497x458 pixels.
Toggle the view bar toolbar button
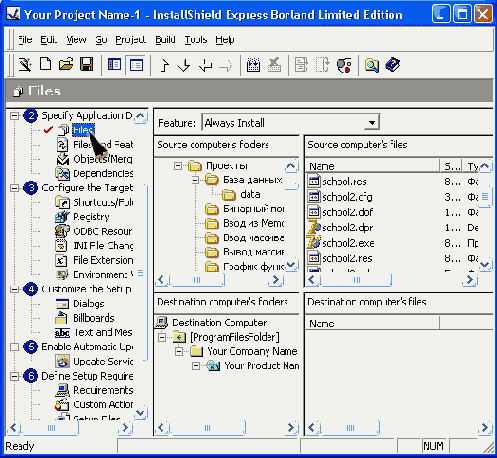[114, 64]
